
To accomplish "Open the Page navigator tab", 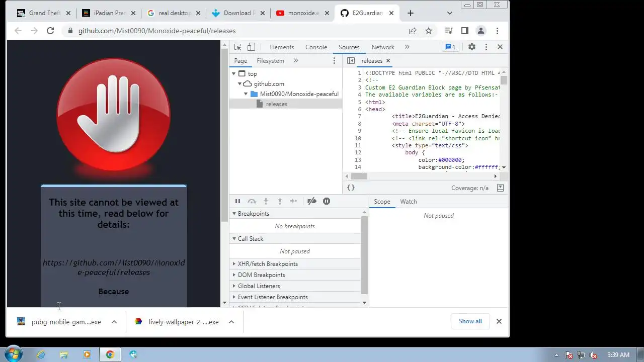I will 240,61.
